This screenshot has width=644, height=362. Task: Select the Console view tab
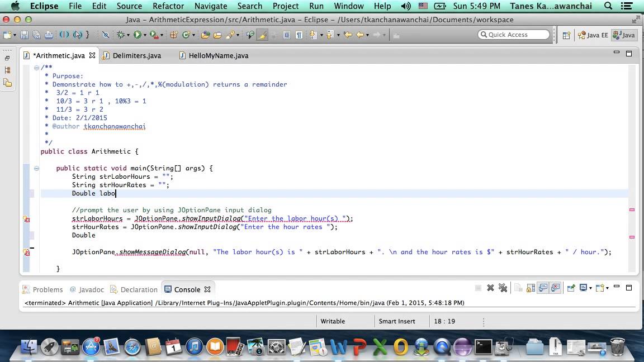(187, 289)
